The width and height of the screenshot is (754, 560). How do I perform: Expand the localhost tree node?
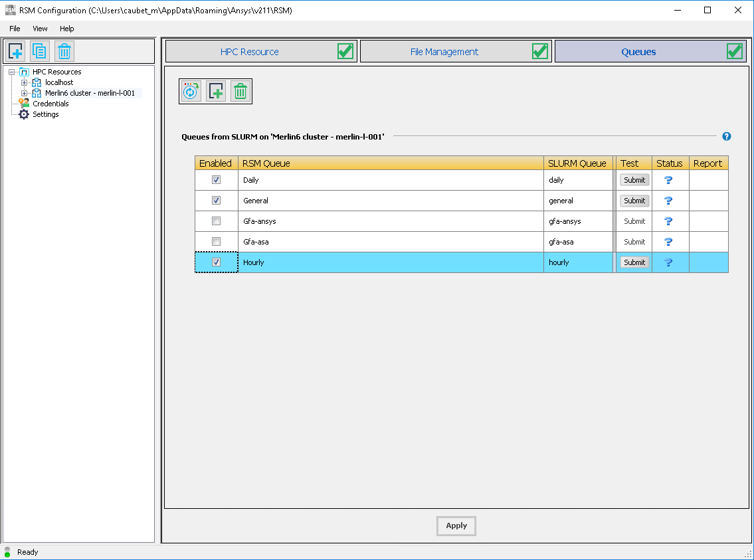(25, 82)
